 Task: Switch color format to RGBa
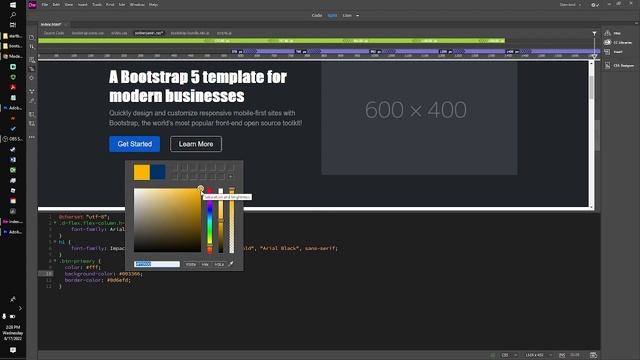point(191,264)
